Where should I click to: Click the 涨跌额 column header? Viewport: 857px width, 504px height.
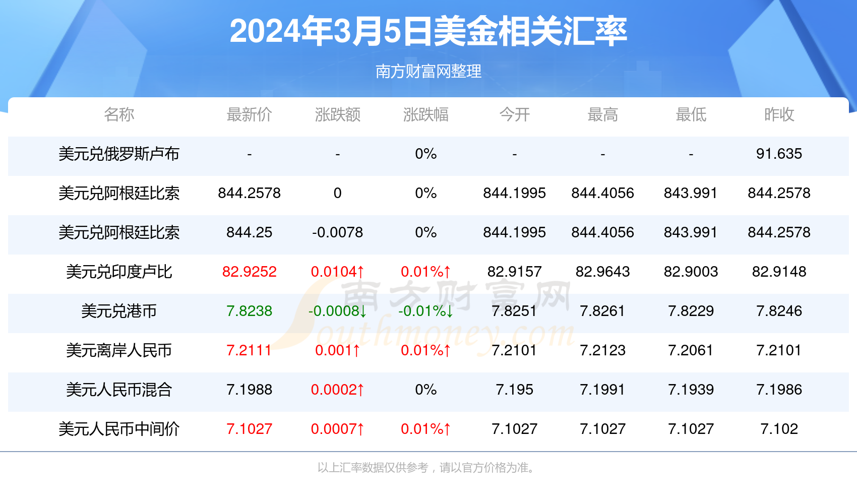coord(338,114)
